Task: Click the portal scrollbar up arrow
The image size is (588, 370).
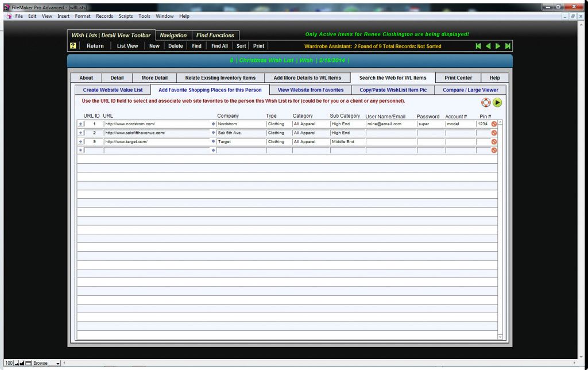Action: pos(500,123)
